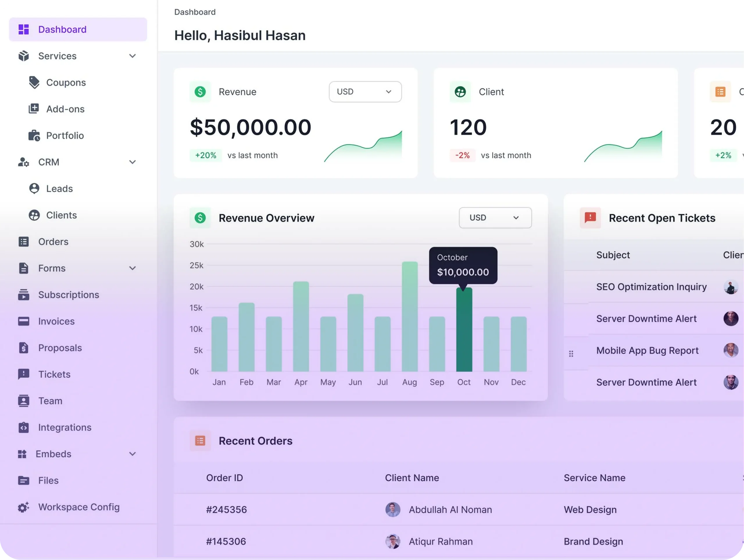Image resolution: width=744 pixels, height=560 pixels.
Task: Click Abdullah Al Noman's avatar thumbnail
Action: (393, 509)
